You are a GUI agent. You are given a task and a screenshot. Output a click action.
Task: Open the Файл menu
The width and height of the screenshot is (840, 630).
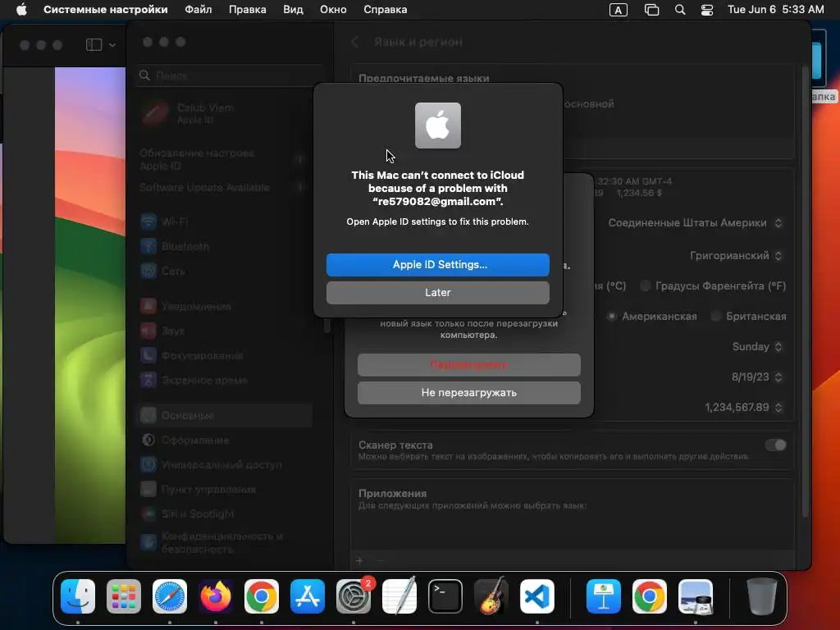click(199, 10)
